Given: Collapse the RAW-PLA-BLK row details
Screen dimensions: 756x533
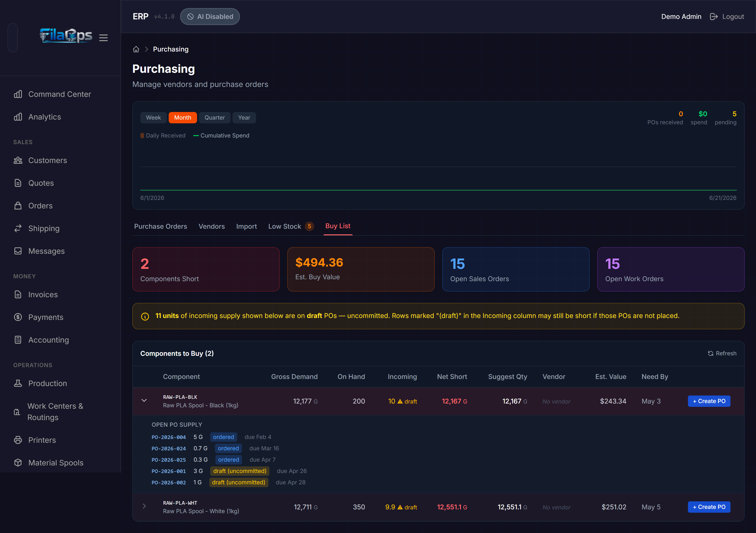Looking at the screenshot, I should [x=144, y=401].
